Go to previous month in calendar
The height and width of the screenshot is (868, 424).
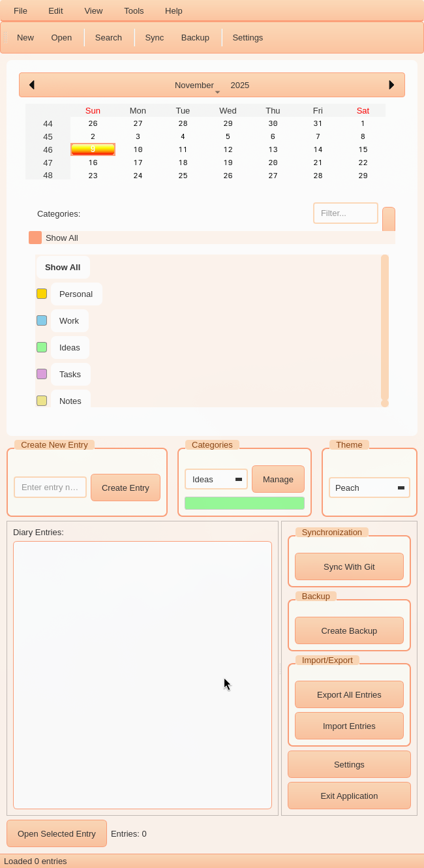click(31, 85)
